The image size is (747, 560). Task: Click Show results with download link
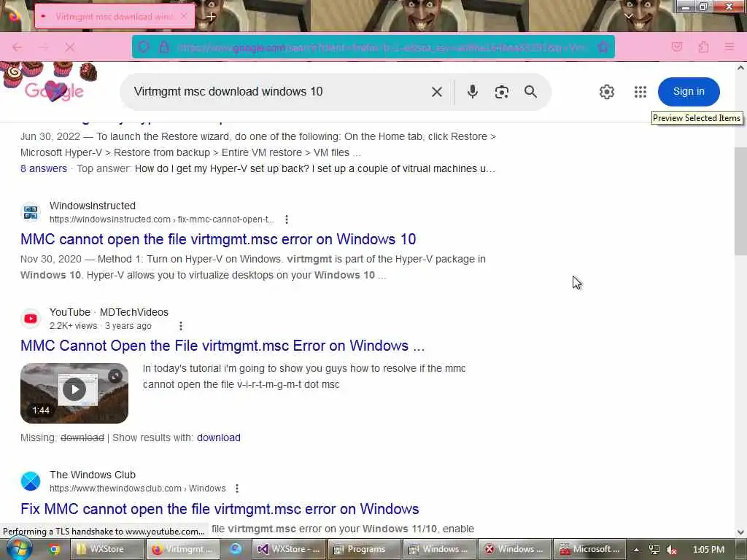218,437
